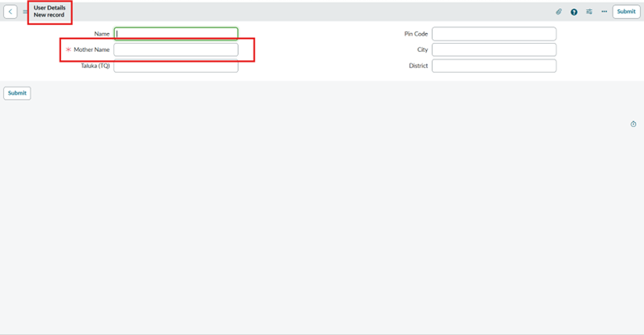The width and height of the screenshot is (644, 335).
Task: Open the help question mark icon
Action: tap(574, 12)
